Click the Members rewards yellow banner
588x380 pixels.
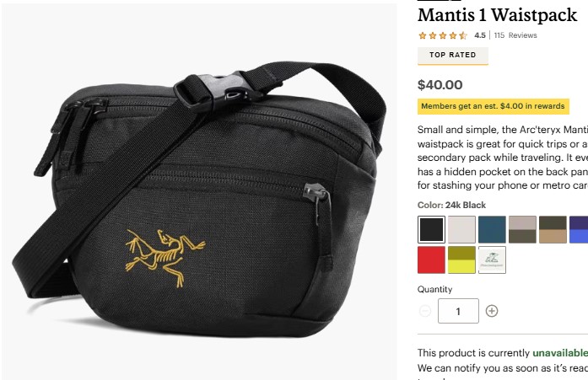click(494, 106)
